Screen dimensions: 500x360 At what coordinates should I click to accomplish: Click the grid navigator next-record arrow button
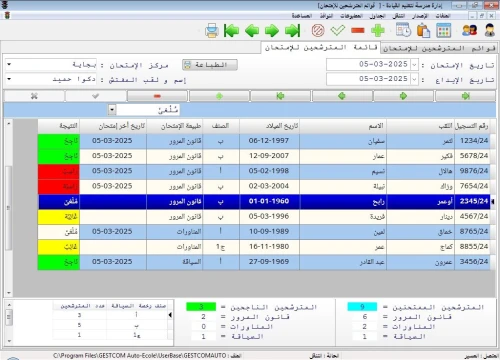[x=403, y=96]
